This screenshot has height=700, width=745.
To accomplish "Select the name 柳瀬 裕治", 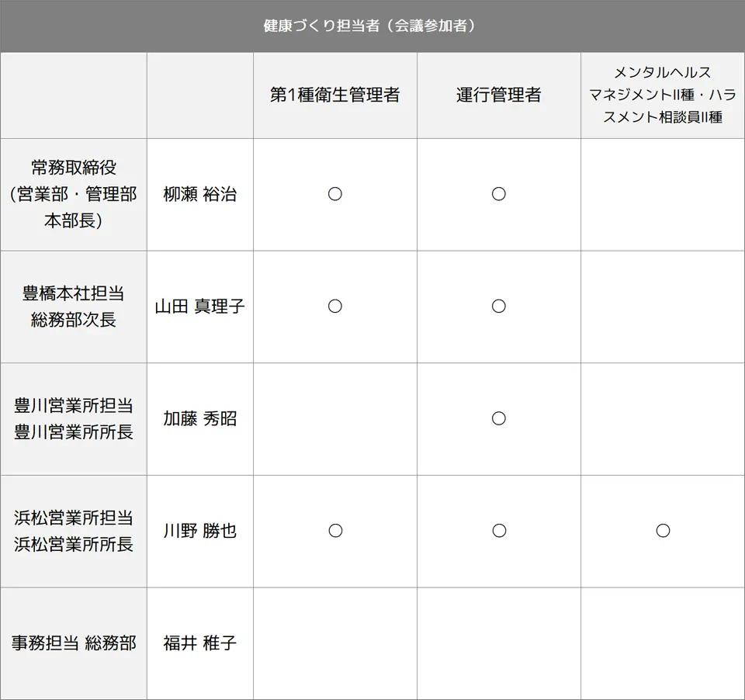I will tap(200, 194).
